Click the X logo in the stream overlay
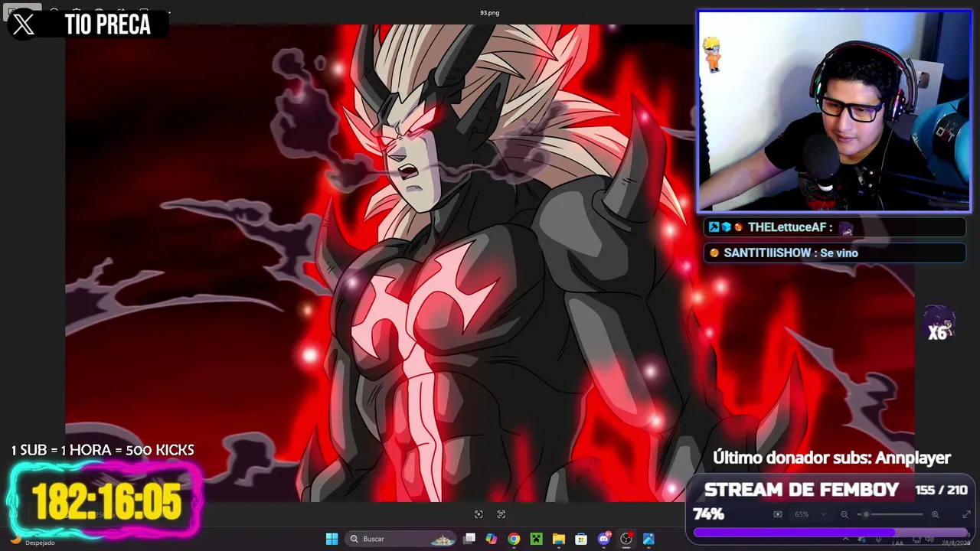Viewport: 980px width, 551px height. pos(23,24)
